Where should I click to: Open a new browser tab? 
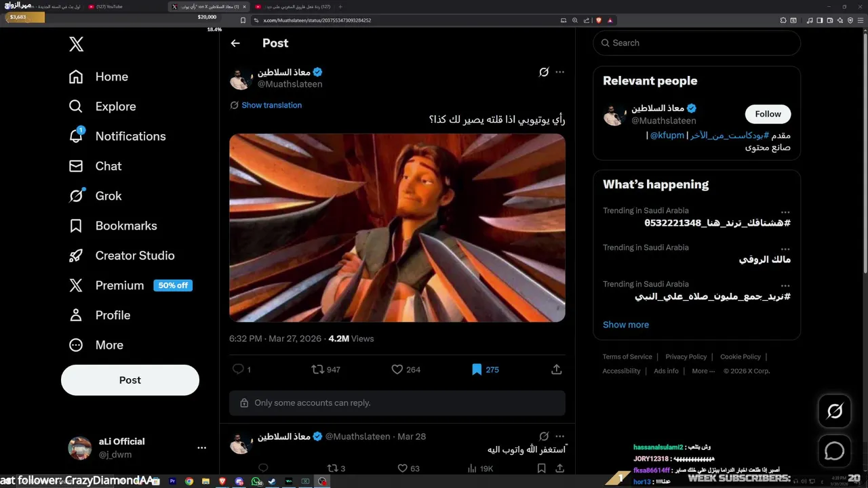tap(340, 7)
